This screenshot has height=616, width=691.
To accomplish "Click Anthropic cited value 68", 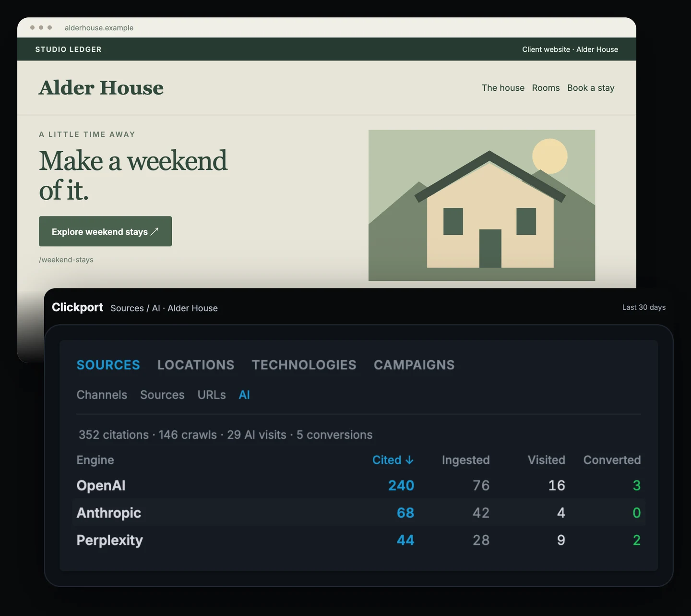I will [405, 513].
